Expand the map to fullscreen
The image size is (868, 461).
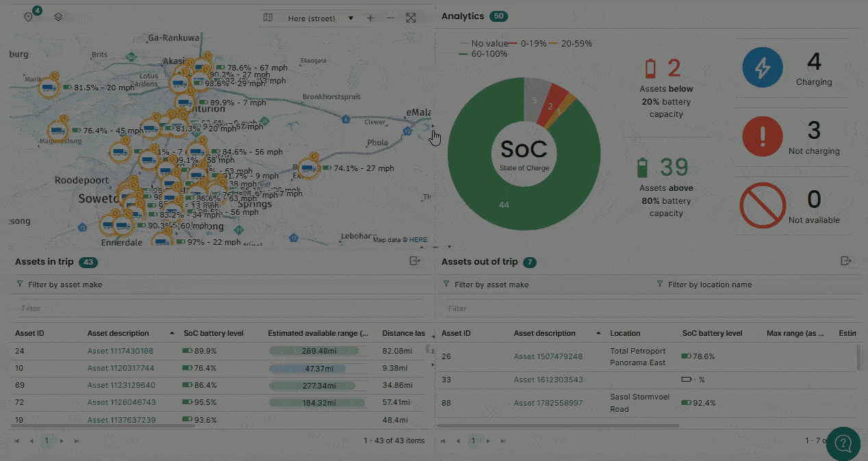click(411, 18)
